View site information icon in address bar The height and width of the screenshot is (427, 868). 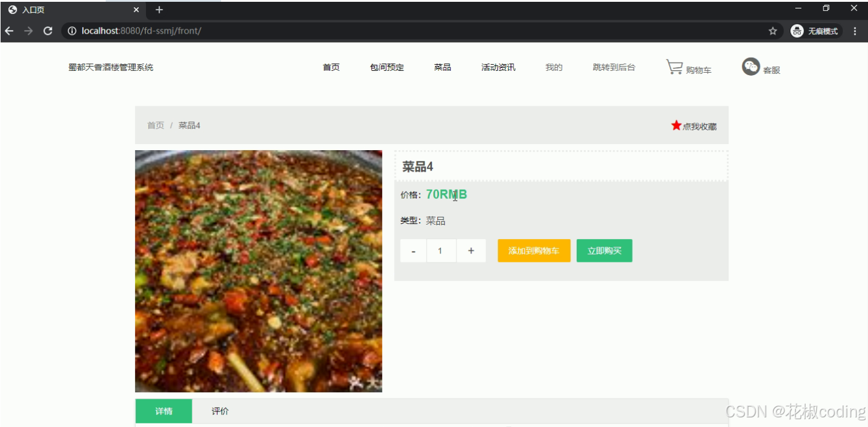(x=72, y=31)
